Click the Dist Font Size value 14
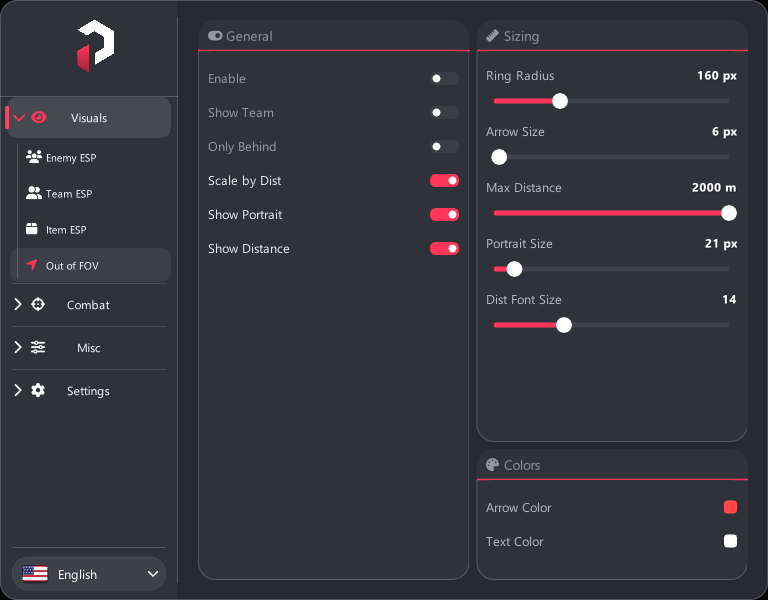The height and width of the screenshot is (600, 768). [x=729, y=299]
